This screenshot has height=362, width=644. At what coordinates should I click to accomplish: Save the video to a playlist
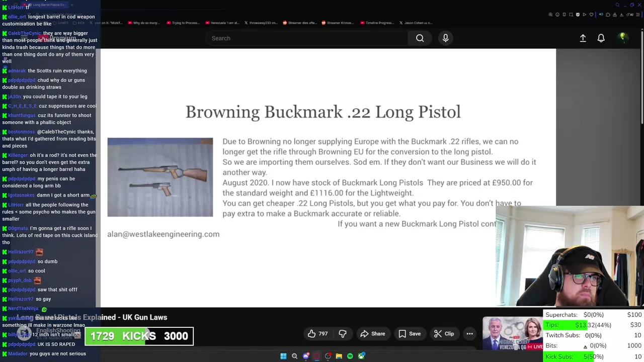[x=410, y=334]
